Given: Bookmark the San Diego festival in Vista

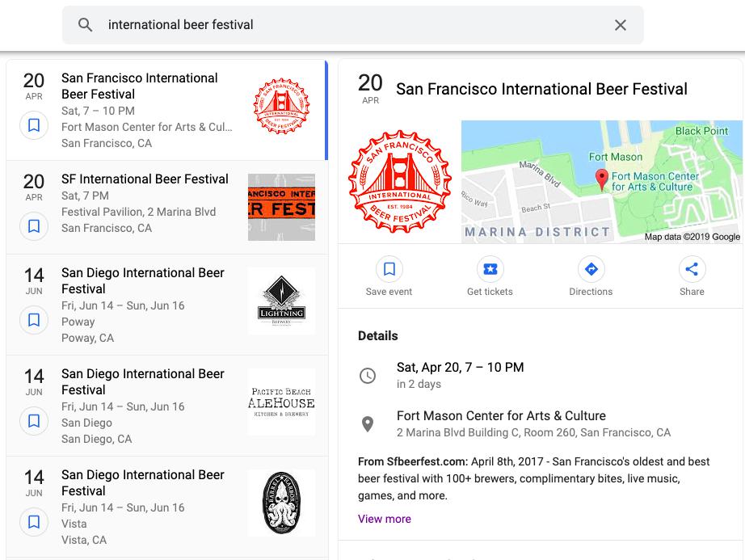Looking at the screenshot, I should click(x=34, y=522).
